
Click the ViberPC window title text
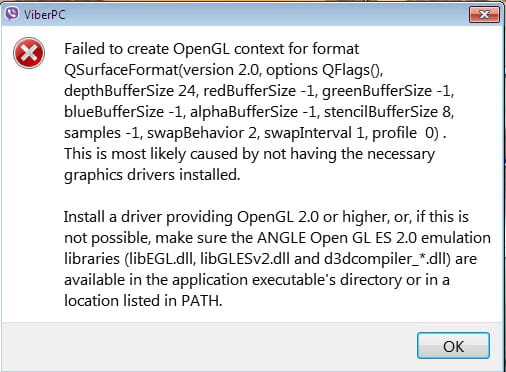[x=44, y=15]
